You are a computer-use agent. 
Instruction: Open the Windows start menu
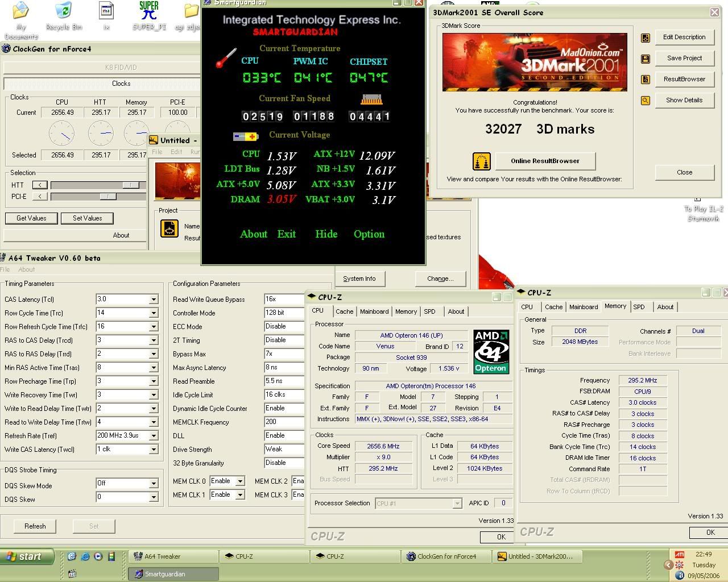point(27,556)
